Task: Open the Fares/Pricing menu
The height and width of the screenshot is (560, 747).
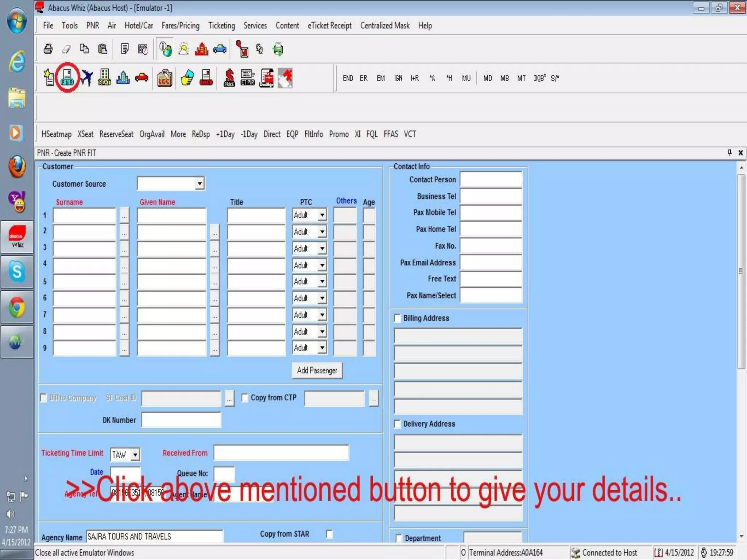Action: point(181,26)
